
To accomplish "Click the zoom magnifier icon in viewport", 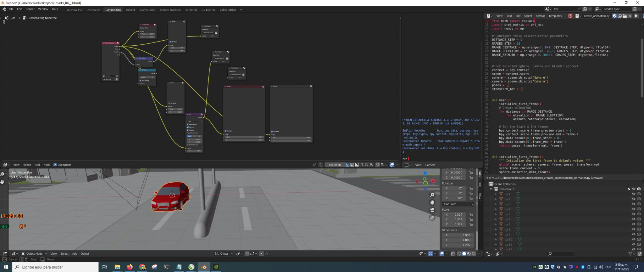I will 432,195.
